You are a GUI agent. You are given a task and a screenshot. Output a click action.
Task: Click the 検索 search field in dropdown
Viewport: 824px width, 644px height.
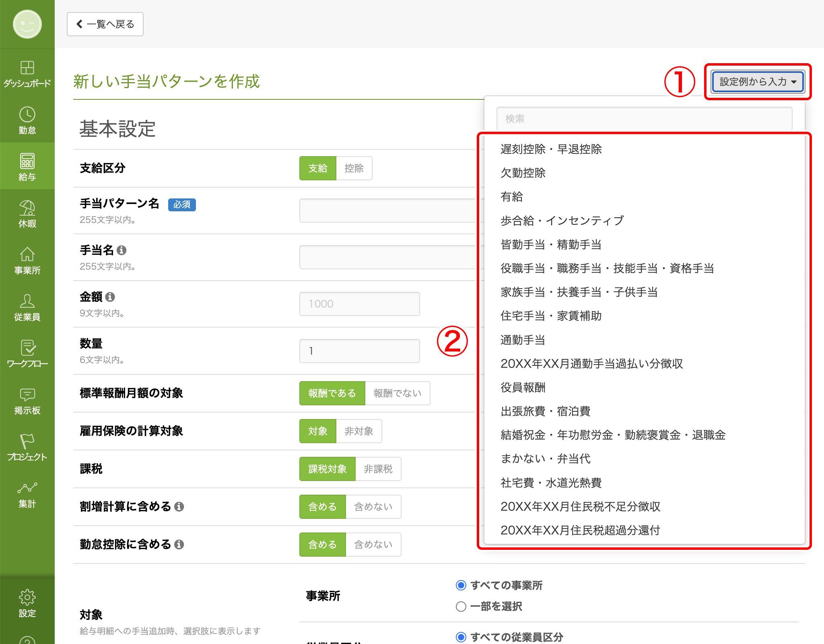point(644,119)
